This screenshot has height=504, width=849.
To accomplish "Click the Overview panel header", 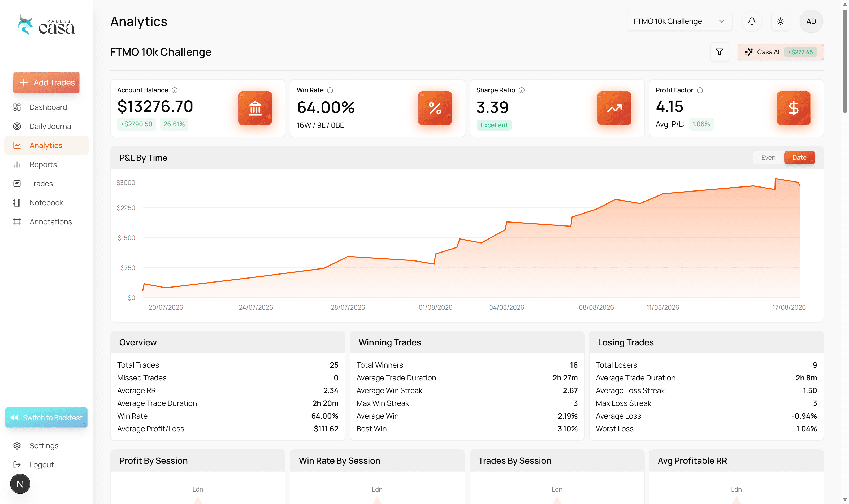I will (x=228, y=342).
